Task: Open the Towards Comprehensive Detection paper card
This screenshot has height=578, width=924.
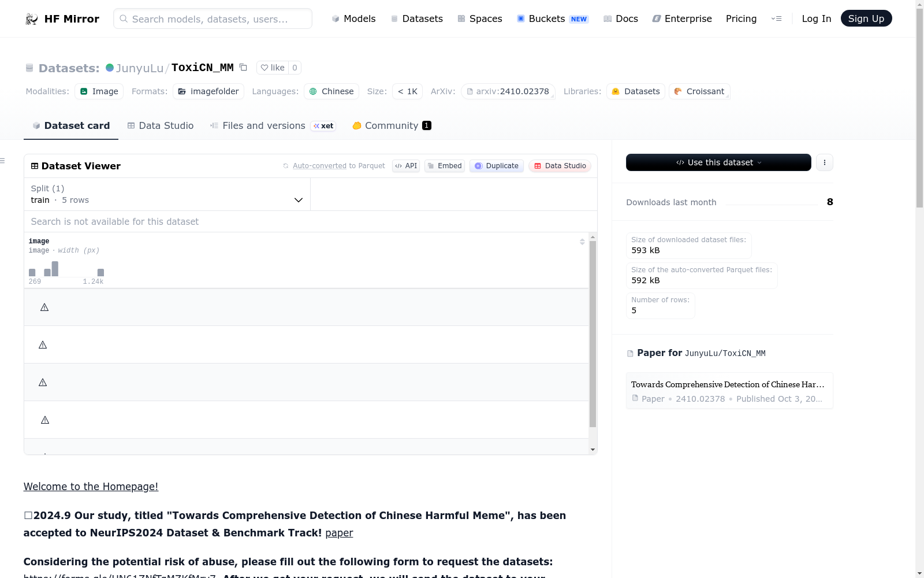Action: pos(729,391)
